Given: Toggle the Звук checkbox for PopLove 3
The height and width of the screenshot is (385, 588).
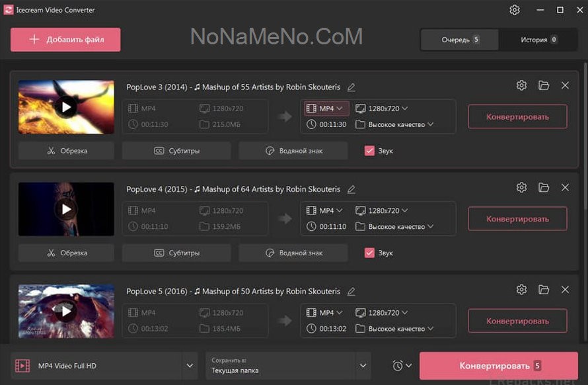Looking at the screenshot, I should 370,151.
